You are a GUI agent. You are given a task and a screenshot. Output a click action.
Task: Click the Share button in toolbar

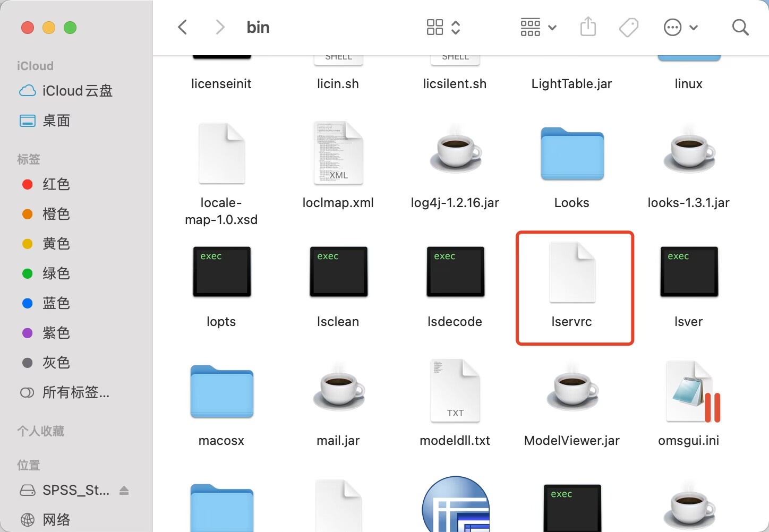pyautogui.click(x=588, y=27)
